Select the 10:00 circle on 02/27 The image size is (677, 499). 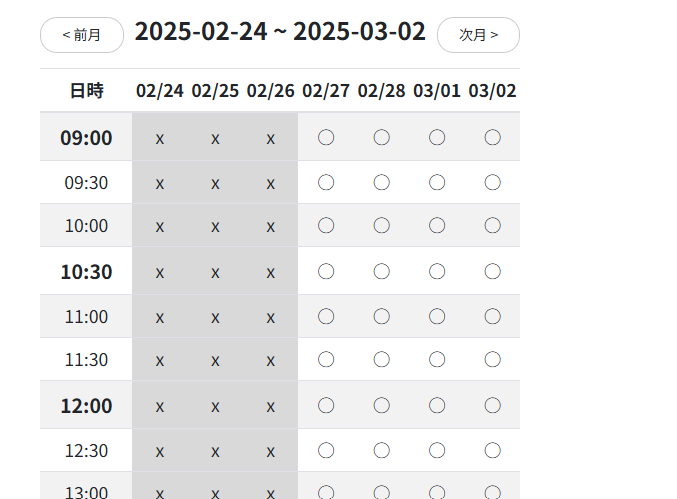pos(326,226)
